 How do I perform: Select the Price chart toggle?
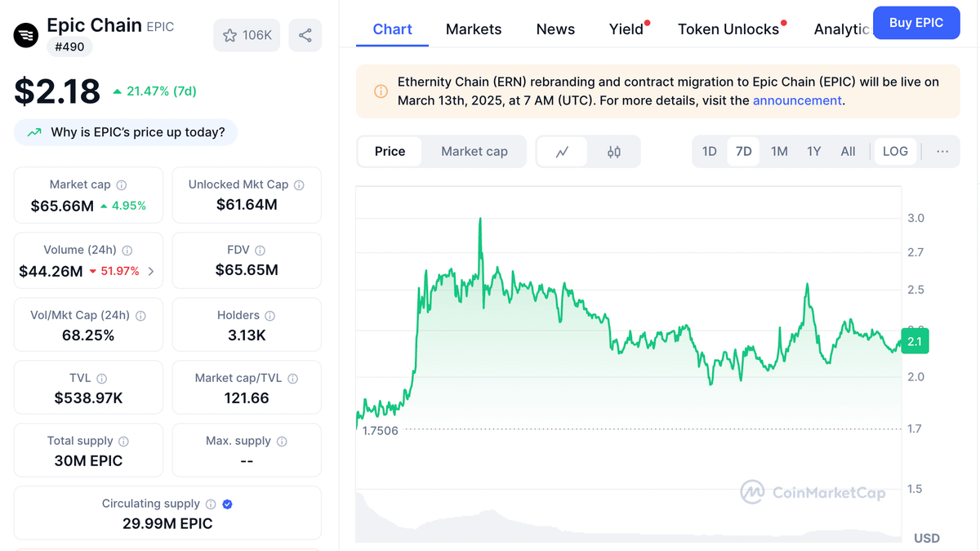(390, 152)
